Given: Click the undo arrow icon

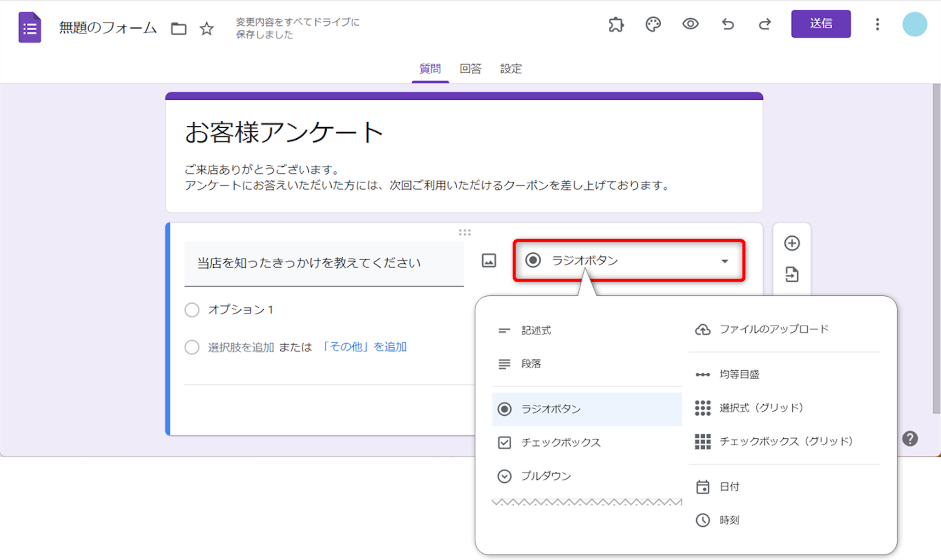Looking at the screenshot, I should coord(727,24).
